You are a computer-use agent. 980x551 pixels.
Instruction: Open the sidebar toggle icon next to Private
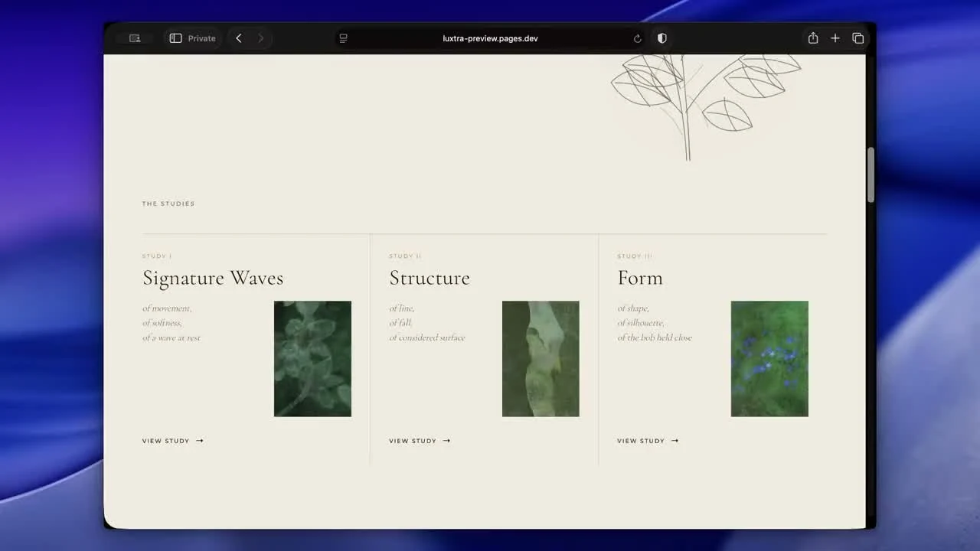coord(175,38)
